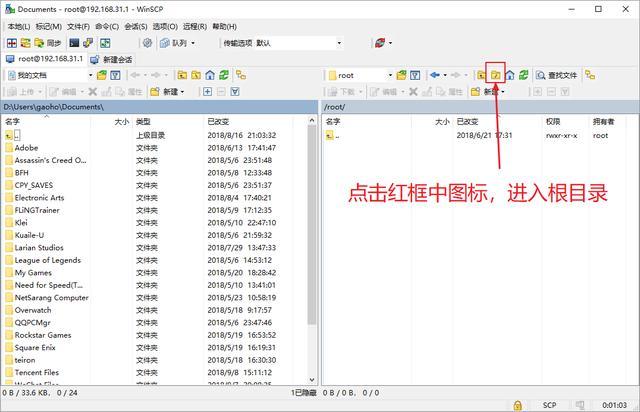Screen dimensions: 640x412
Task: Open the 文件(F) menu
Action: pyautogui.click(x=78, y=27)
